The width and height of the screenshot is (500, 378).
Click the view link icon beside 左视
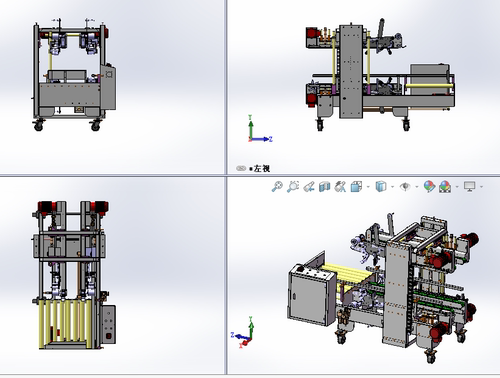tap(241, 168)
